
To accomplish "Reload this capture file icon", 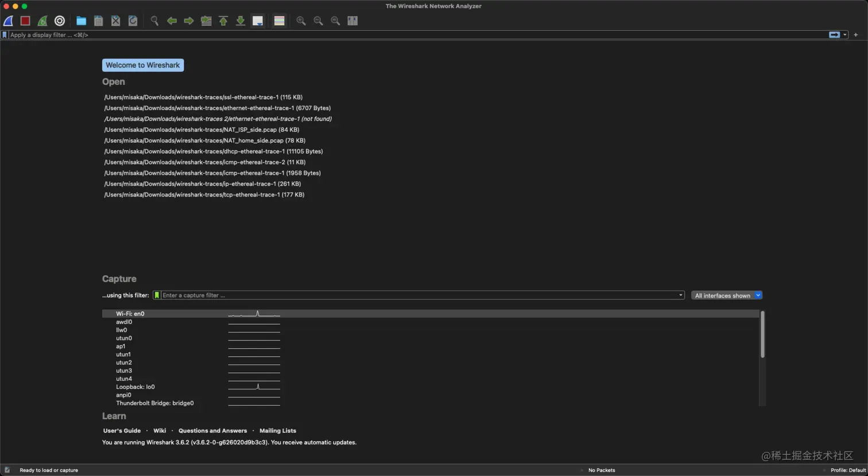I will click(133, 21).
